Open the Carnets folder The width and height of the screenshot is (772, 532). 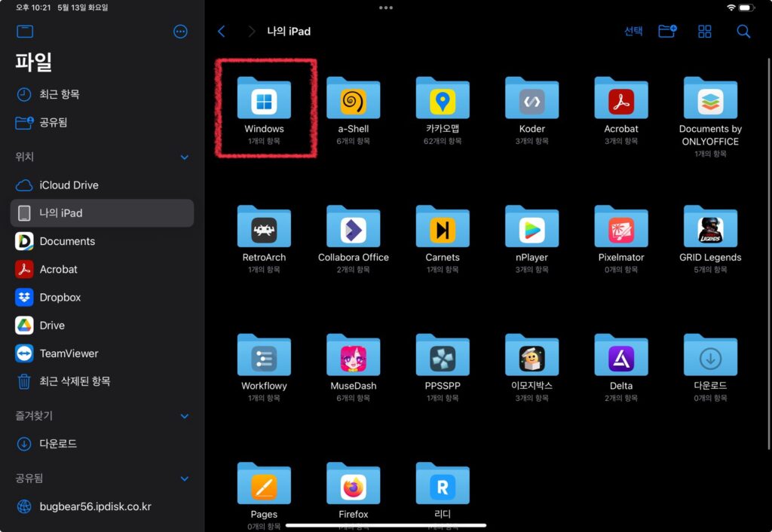442,226
